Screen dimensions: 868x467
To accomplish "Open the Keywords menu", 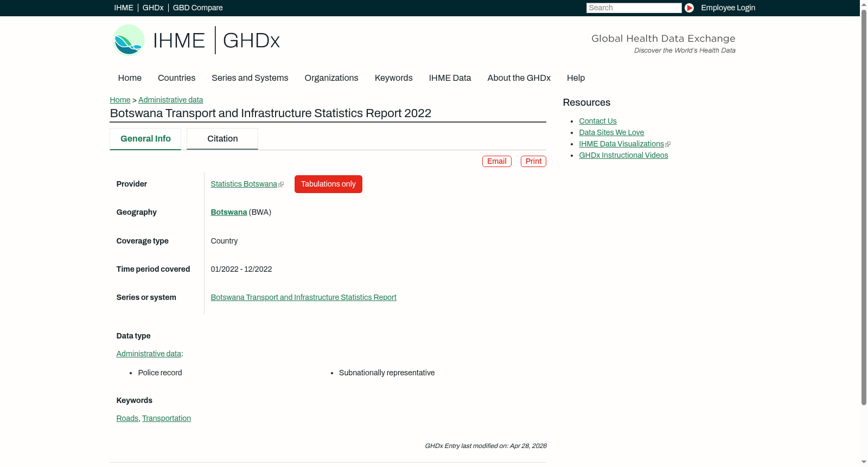I will point(393,78).
